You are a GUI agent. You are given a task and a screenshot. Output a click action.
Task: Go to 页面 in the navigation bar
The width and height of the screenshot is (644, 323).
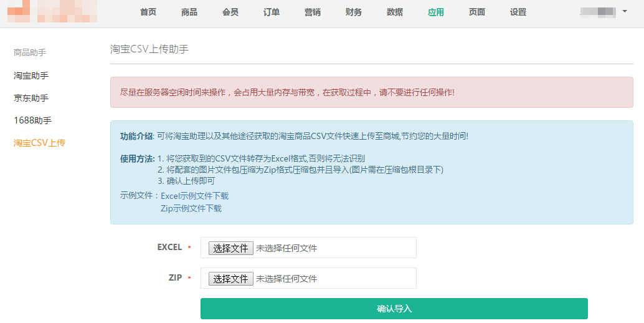tap(477, 12)
